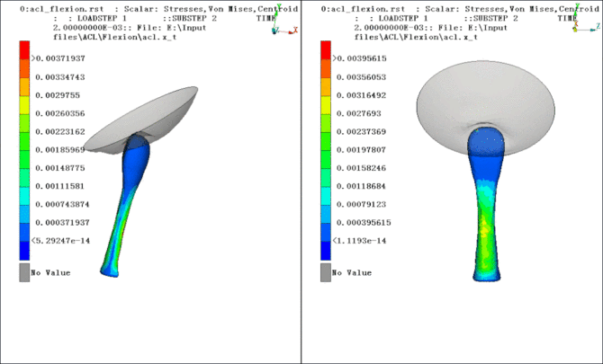Select dark blue bottom band of left legend

[24, 250]
